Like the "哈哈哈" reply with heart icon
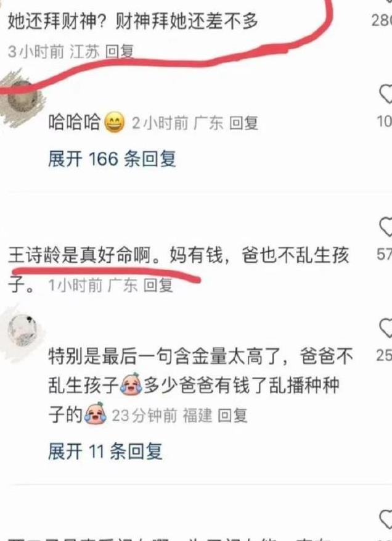 click(386, 94)
